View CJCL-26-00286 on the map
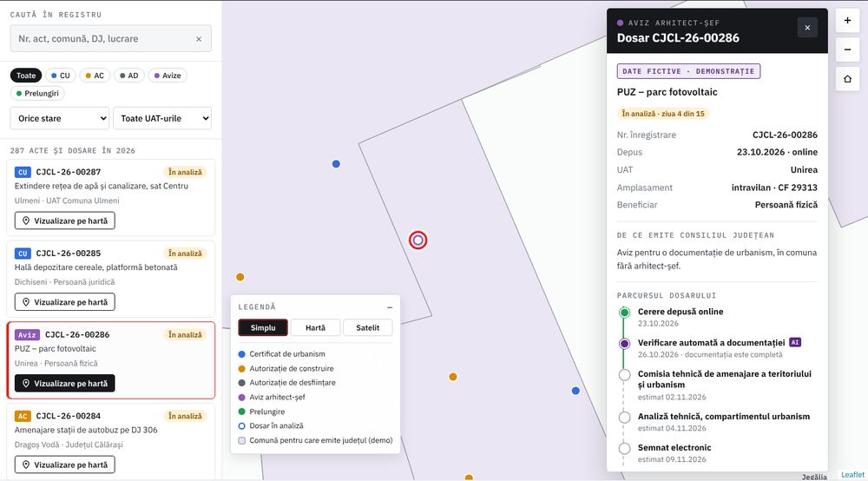 (x=65, y=384)
